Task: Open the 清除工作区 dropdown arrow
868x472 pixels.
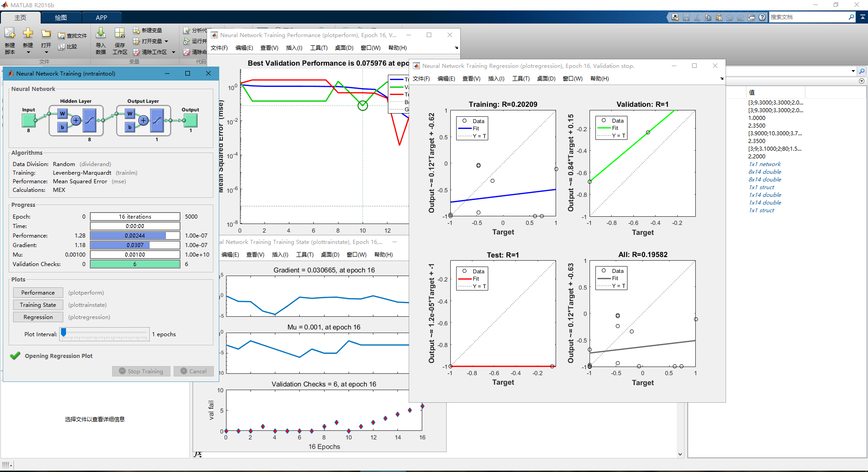Action: [173, 52]
